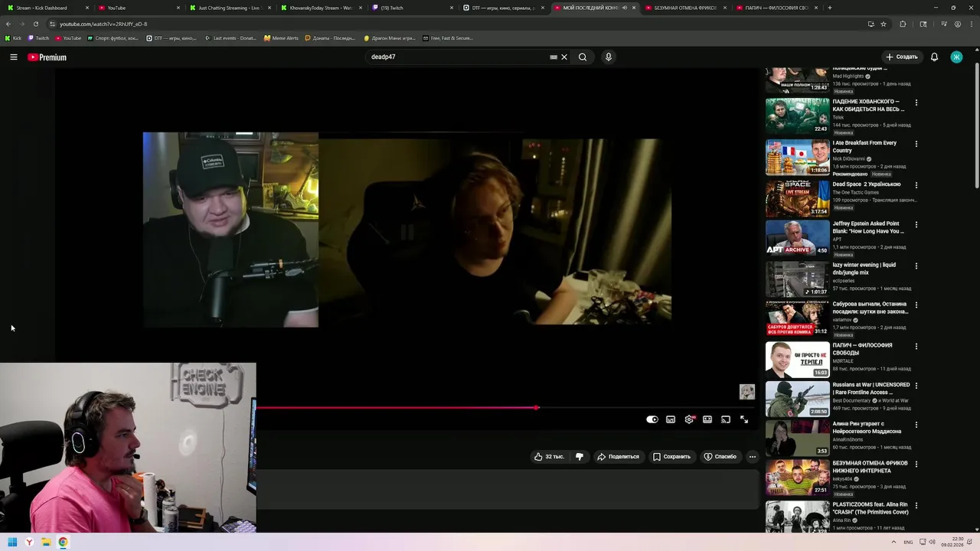The height and width of the screenshot is (551, 980).
Task: Open options for ПАДЕНИЕ ХОВАНСКОГО video
Action: [x=916, y=103]
